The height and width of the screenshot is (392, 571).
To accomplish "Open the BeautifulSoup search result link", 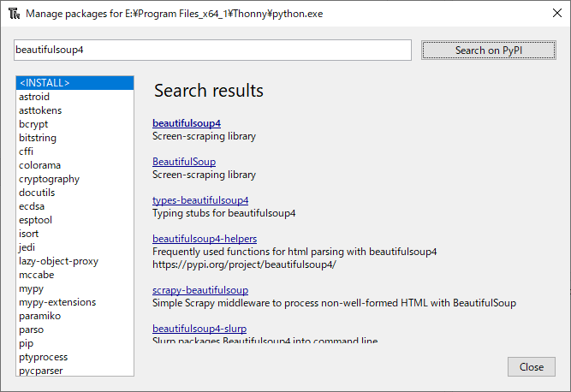I will [184, 162].
